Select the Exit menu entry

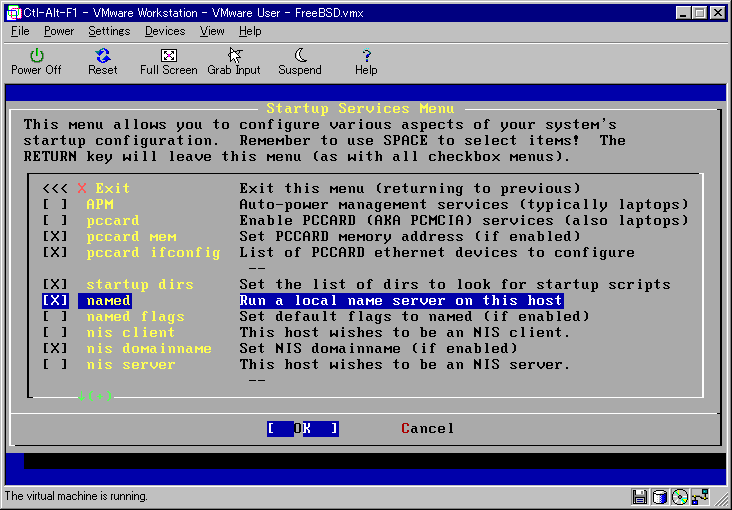(x=113, y=188)
